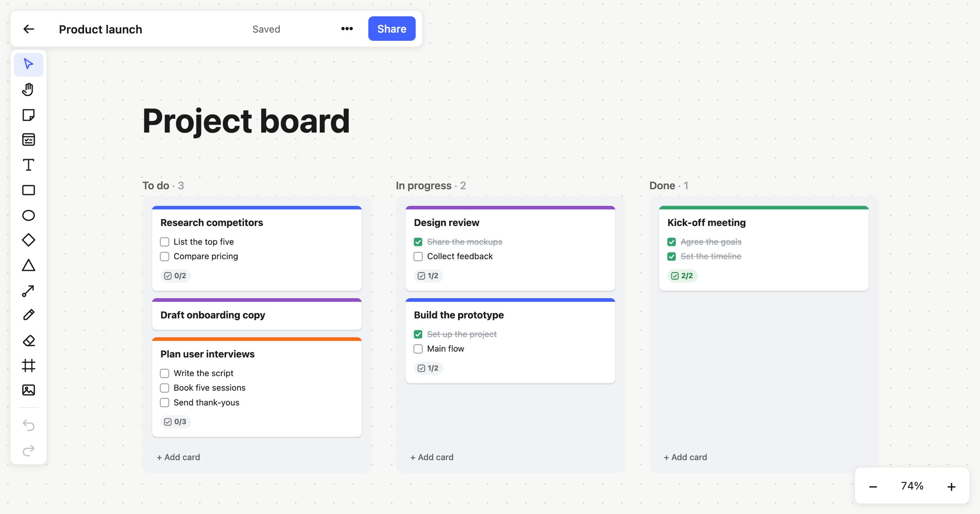
Task: Check 'Send thank-yous' item
Action: point(165,403)
